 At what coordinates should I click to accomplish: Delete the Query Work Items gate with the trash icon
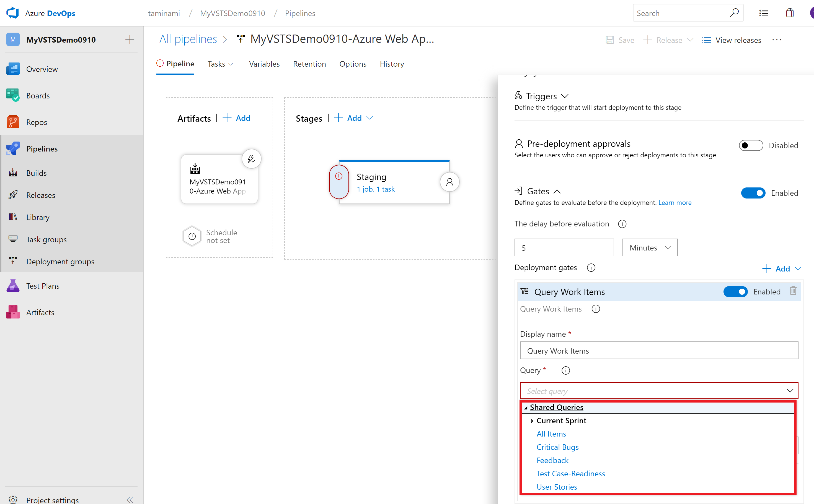coord(793,291)
